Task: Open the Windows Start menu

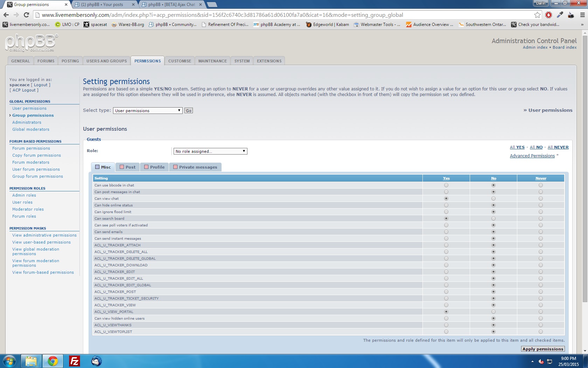Action: (x=9, y=361)
